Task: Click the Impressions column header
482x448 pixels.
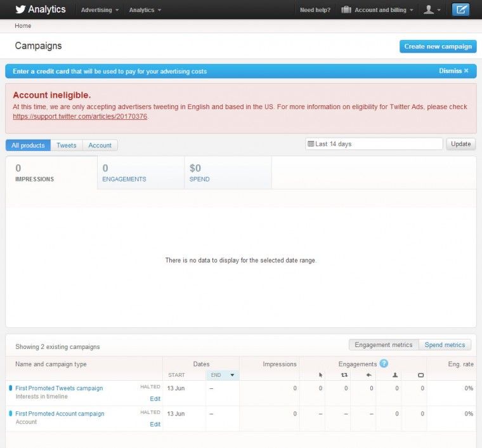Action: pos(280,364)
